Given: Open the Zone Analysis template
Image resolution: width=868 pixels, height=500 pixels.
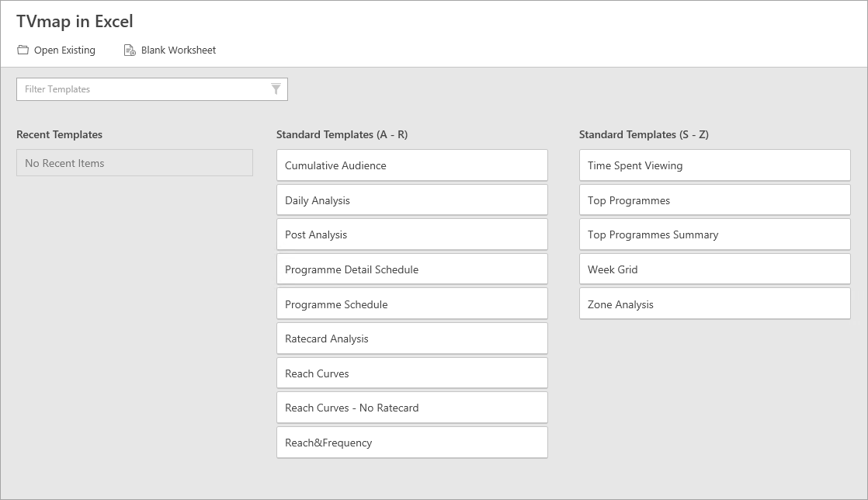Looking at the screenshot, I should (714, 304).
